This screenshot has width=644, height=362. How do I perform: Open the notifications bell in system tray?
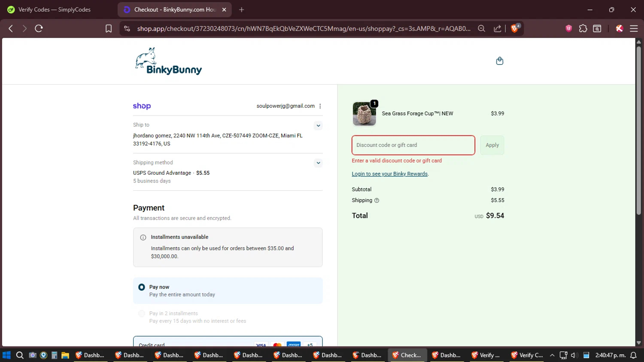(633, 355)
